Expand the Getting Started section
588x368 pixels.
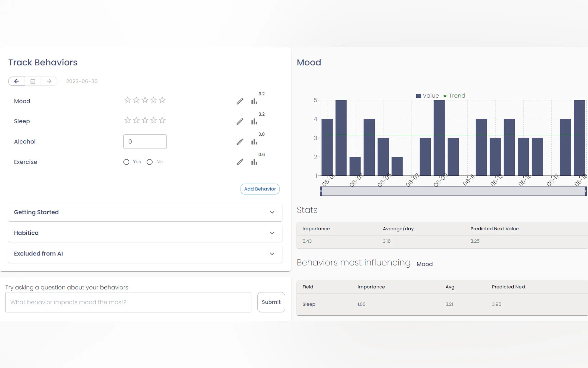[x=145, y=212]
